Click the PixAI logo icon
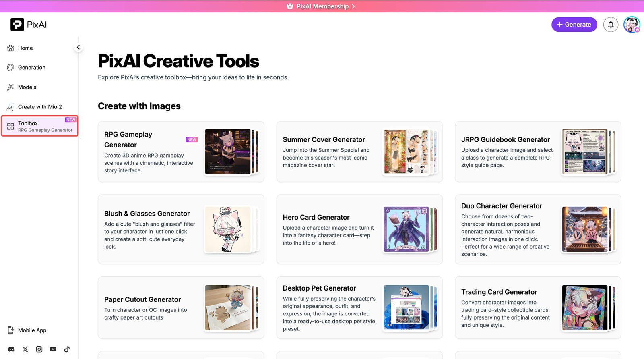644x359 pixels. click(17, 25)
